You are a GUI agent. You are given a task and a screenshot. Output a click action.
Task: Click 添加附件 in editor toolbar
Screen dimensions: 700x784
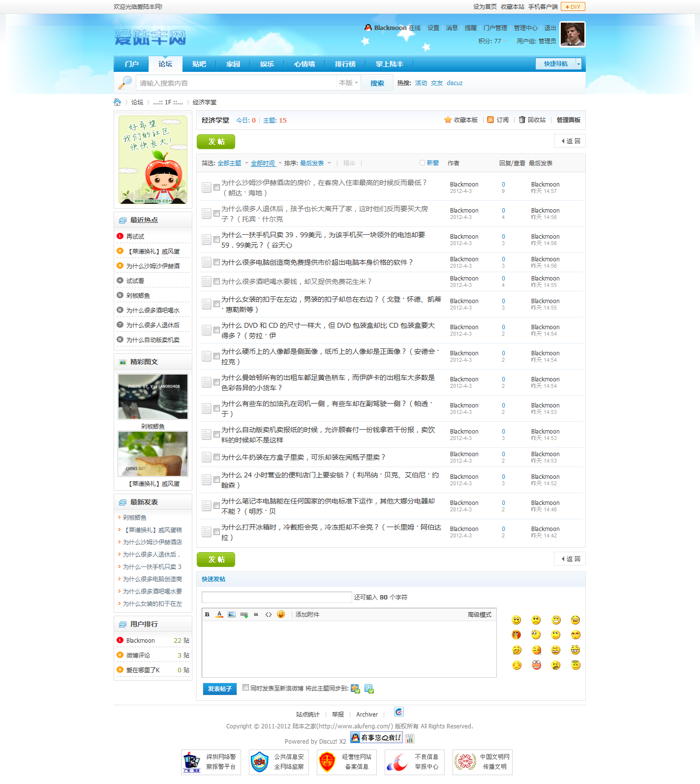(x=307, y=615)
